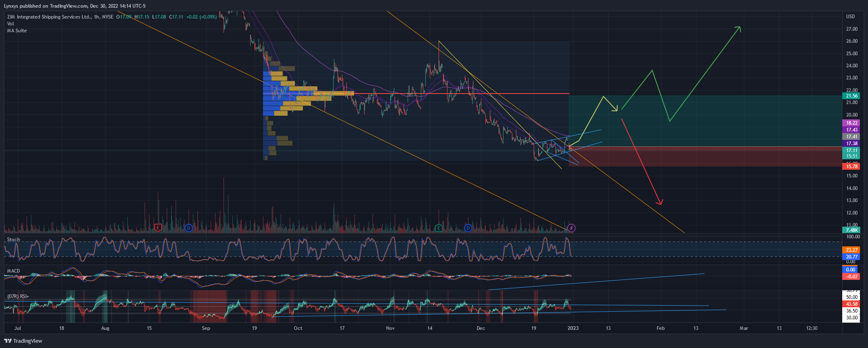Viewport: 868px width, 348px height.
Task: Click the NYSE exchange label
Action: (x=108, y=17)
